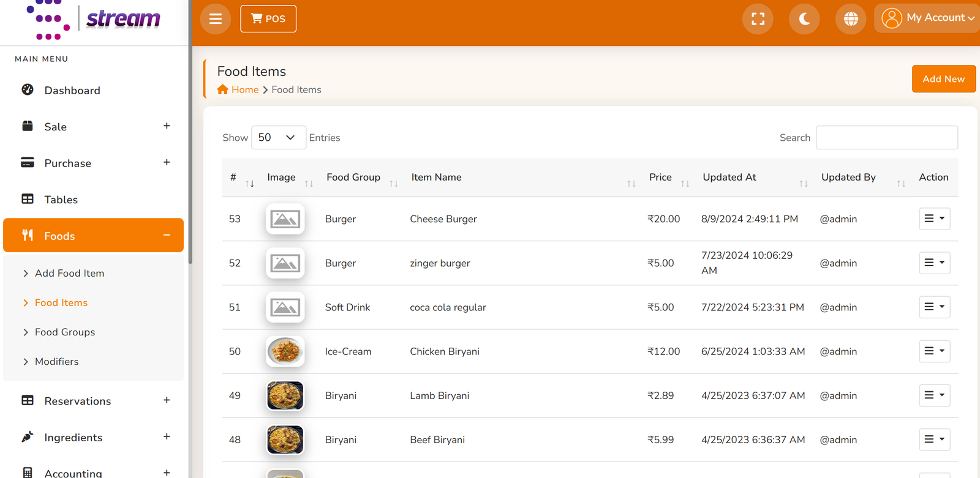Open the POS cart button
The height and width of the screenshot is (478, 980).
tap(268, 19)
